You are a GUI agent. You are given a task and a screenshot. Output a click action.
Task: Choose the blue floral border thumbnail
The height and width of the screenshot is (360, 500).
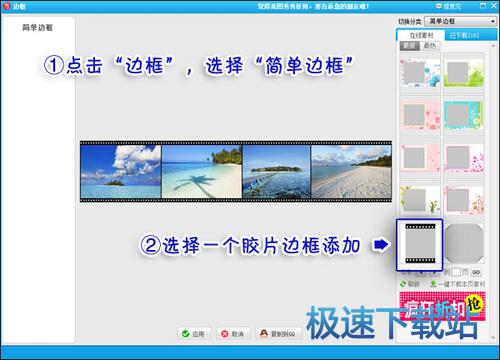(x=420, y=73)
